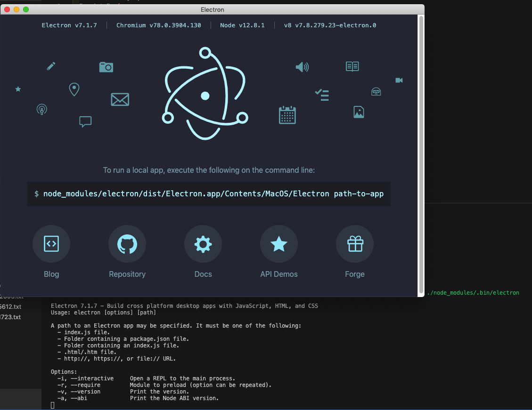
Task: Click the Electron window title bar text
Action: pos(213,9)
